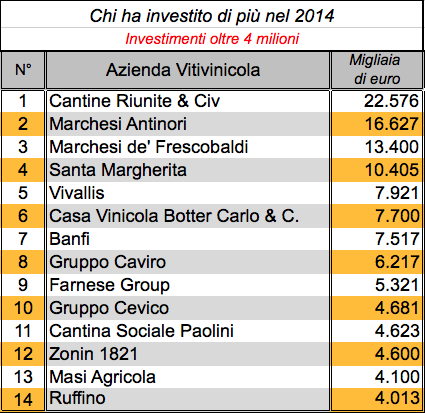Screen dimensions: 425x413
Task: Select Cantina Sociale Paolini cell
Action: tap(188, 331)
